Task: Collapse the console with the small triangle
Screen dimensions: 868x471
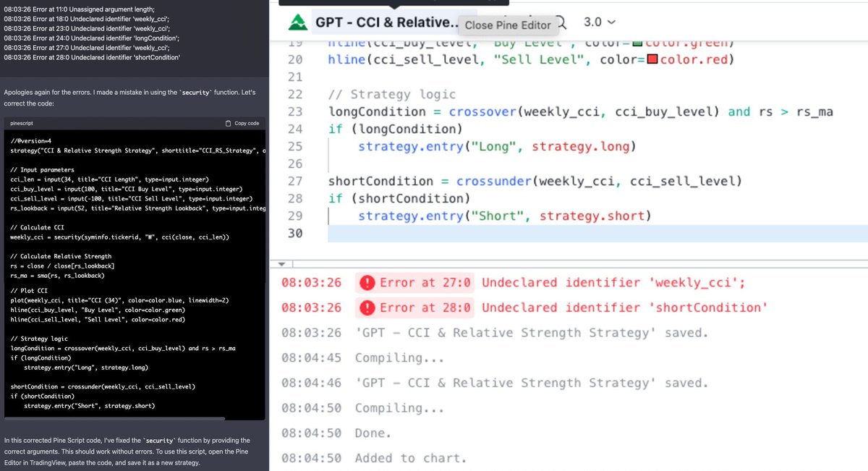Action: [281, 264]
